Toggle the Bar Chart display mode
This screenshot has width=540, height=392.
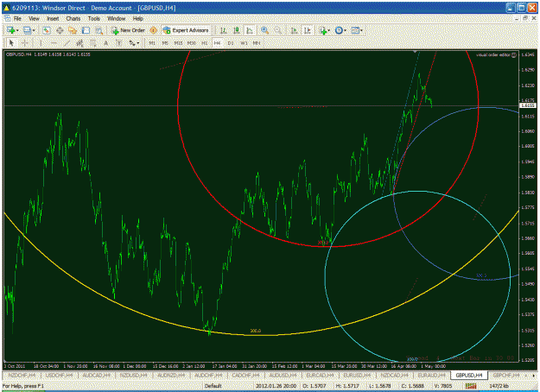tap(223, 30)
